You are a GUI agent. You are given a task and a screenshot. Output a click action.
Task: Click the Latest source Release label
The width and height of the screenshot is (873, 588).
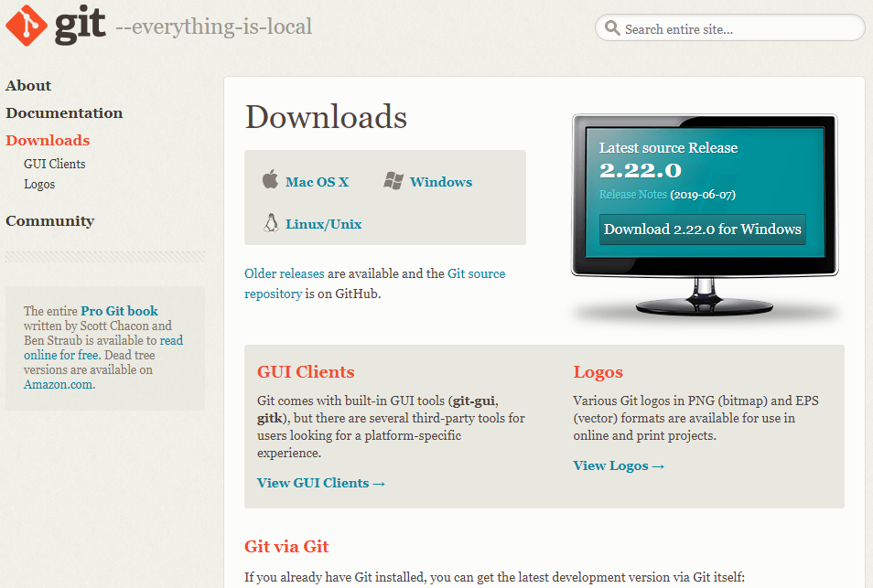pyautogui.click(x=668, y=147)
